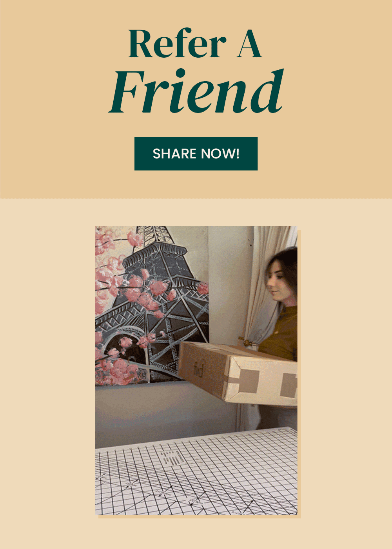
Task: Click the white label on the cutting mat
Action: click(x=172, y=457)
